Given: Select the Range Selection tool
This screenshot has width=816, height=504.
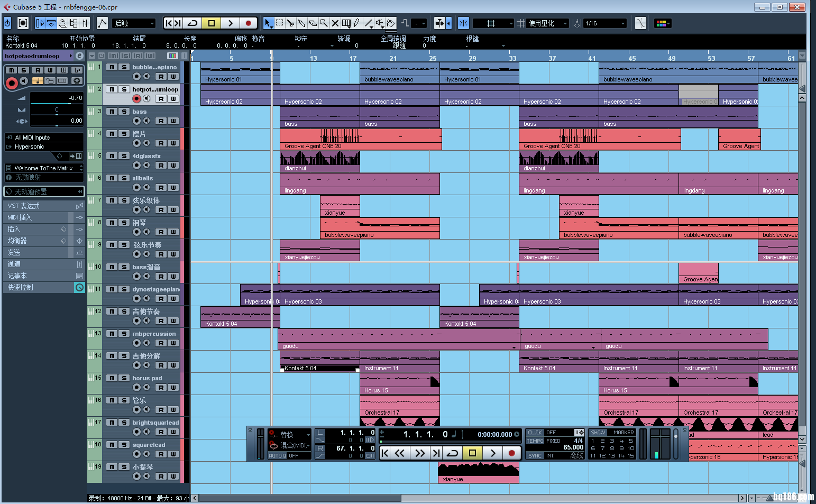Looking at the screenshot, I should pyautogui.click(x=279, y=23).
